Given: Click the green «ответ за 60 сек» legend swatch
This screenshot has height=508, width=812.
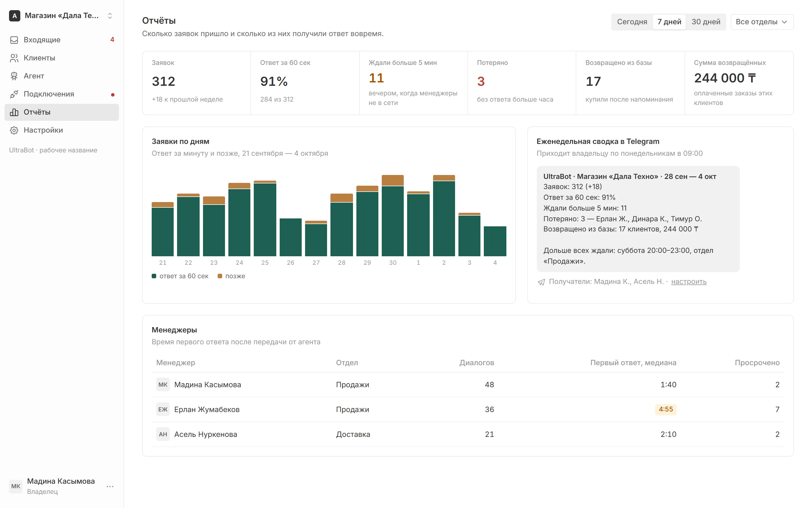Looking at the screenshot, I should pos(154,276).
